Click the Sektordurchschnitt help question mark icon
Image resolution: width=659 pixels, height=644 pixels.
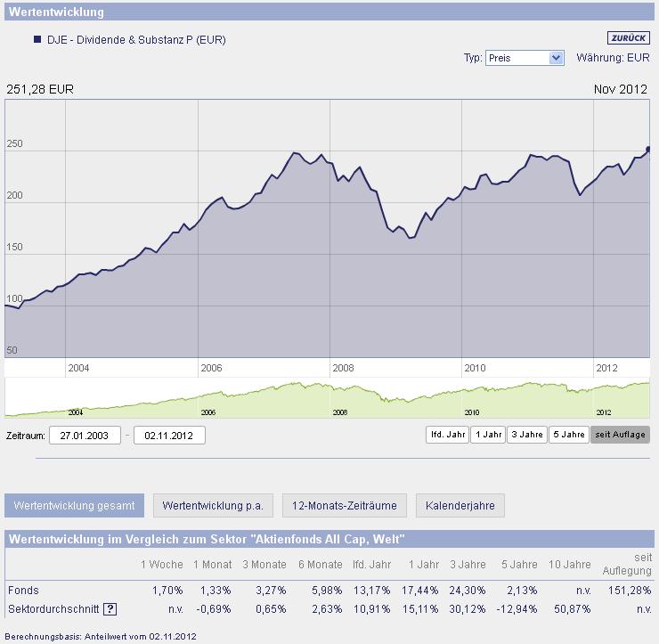pyautogui.click(x=110, y=608)
